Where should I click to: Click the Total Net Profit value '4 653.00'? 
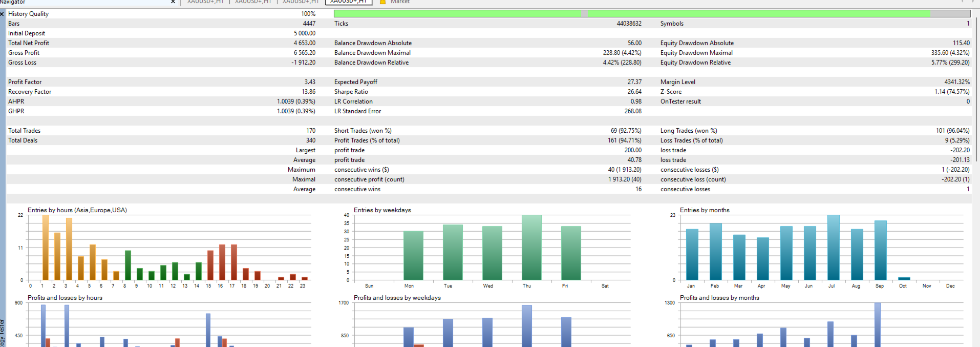tap(305, 43)
